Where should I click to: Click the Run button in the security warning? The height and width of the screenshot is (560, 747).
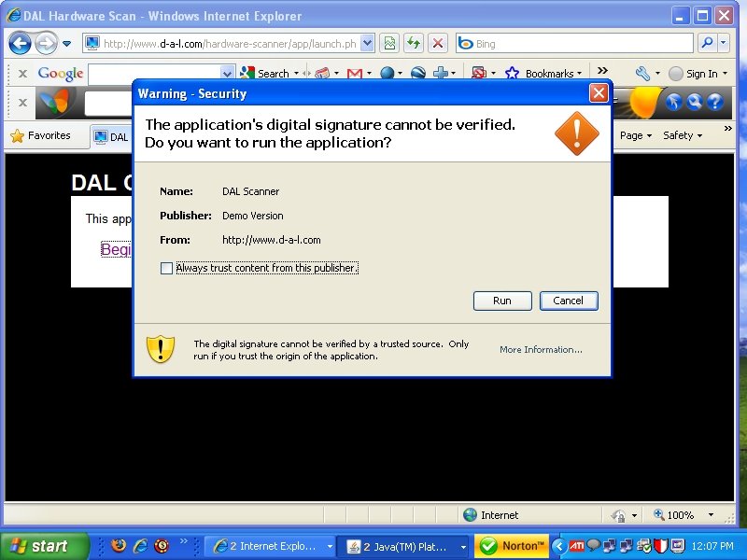502,301
